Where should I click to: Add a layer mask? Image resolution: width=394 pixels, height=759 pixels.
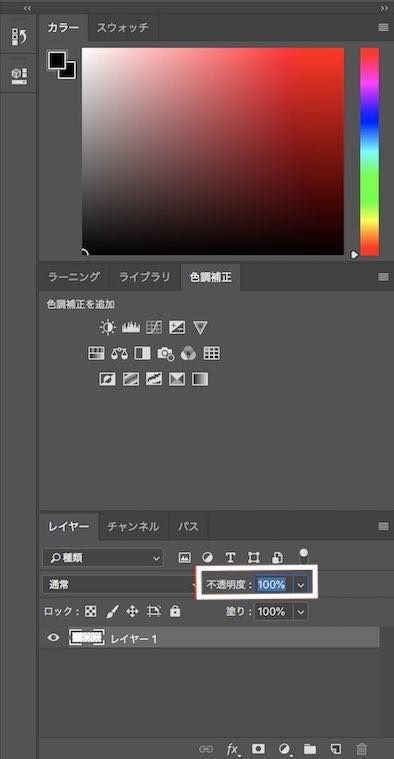coord(259,748)
